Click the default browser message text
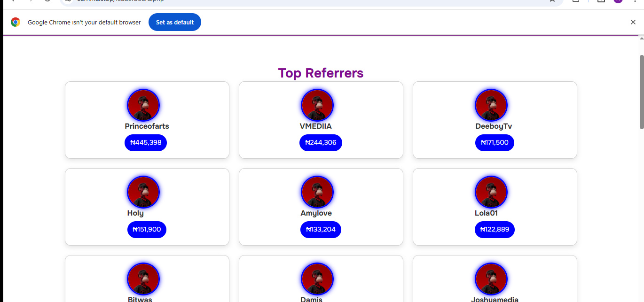 [84, 22]
